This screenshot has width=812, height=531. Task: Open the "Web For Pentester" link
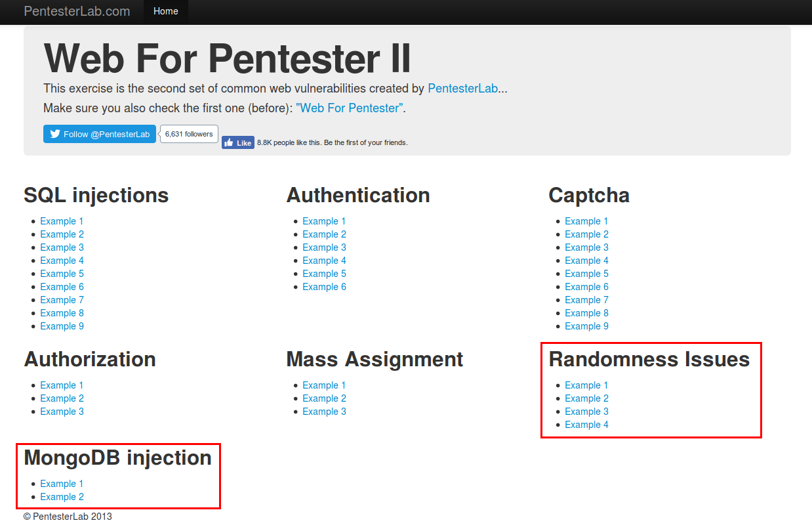click(x=350, y=108)
